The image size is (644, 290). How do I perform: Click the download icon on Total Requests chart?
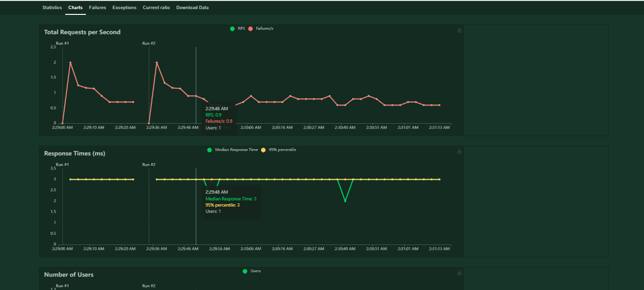[459, 29]
